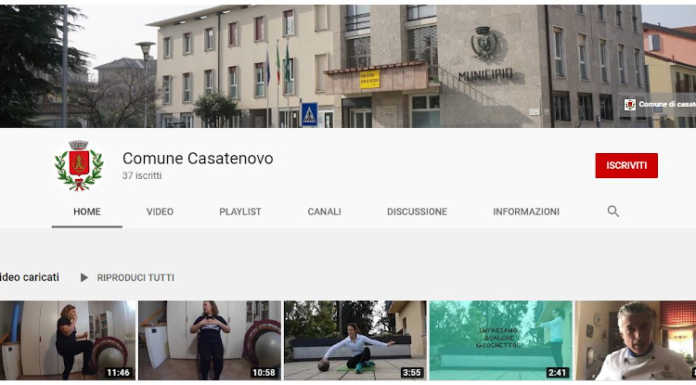
Task: Go to the CANALI tab
Action: click(x=324, y=212)
